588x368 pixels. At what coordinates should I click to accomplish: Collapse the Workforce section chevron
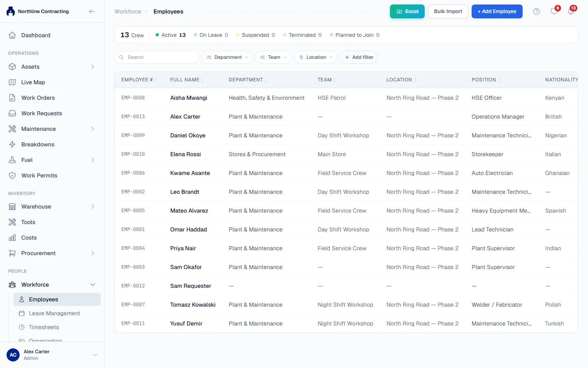coord(93,285)
